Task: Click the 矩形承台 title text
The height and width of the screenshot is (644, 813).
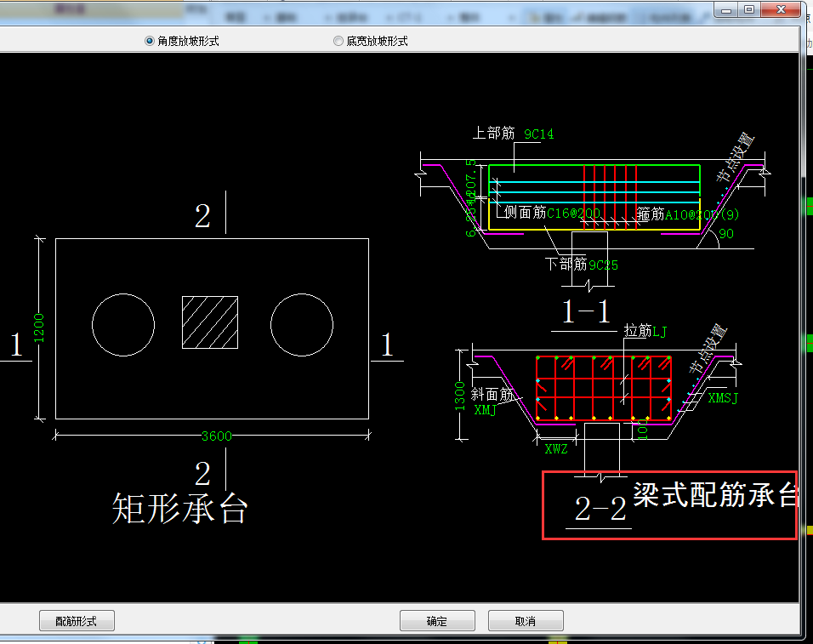Action: point(180,509)
